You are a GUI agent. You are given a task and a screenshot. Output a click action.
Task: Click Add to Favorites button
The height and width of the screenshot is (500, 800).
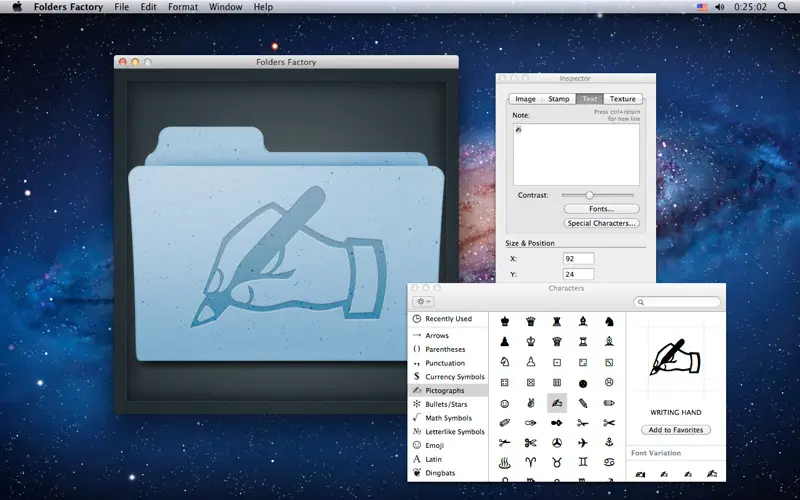(x=676, y=430)
